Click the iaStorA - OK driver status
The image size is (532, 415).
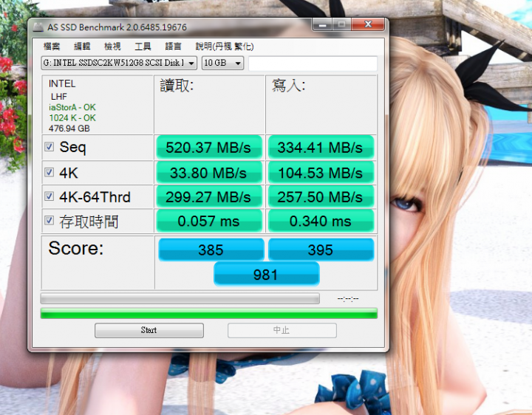pos(72,108)
